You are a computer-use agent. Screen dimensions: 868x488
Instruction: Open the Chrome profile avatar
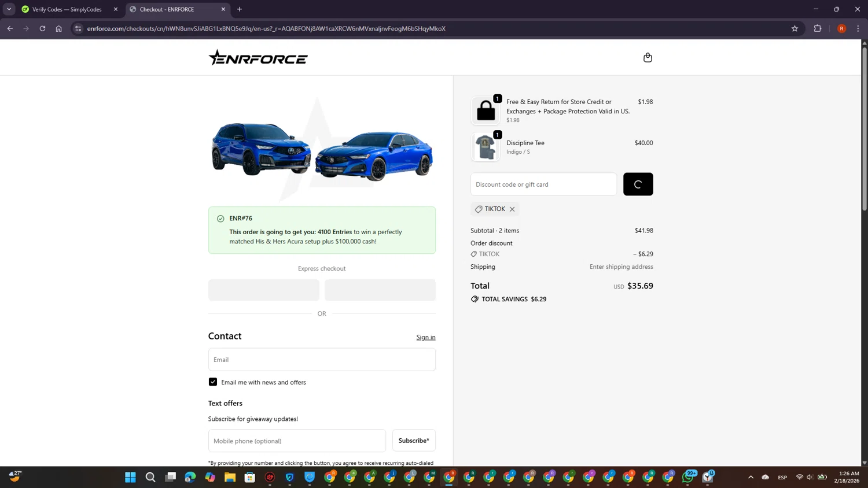click(x=841, y=28)
